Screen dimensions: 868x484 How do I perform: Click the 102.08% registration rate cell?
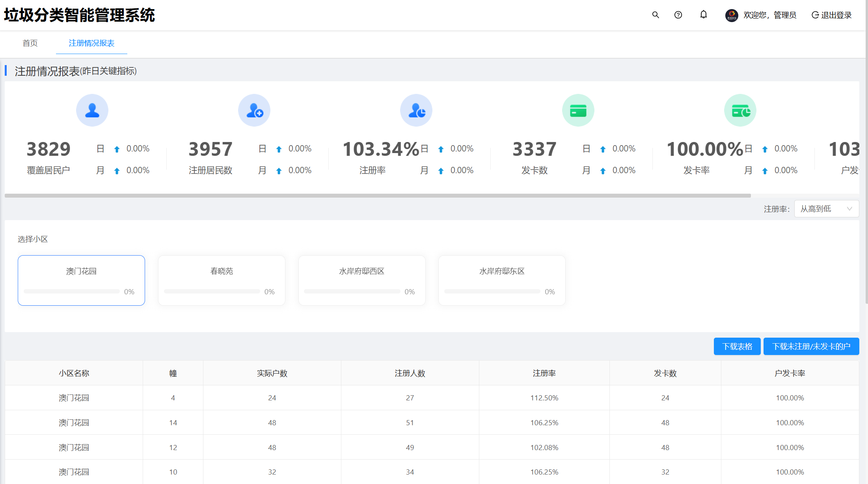tap(544, 448)
